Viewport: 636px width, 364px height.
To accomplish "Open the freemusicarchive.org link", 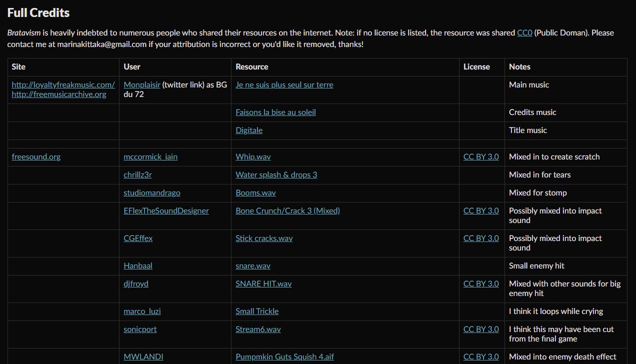I will [x=58, y=94].
